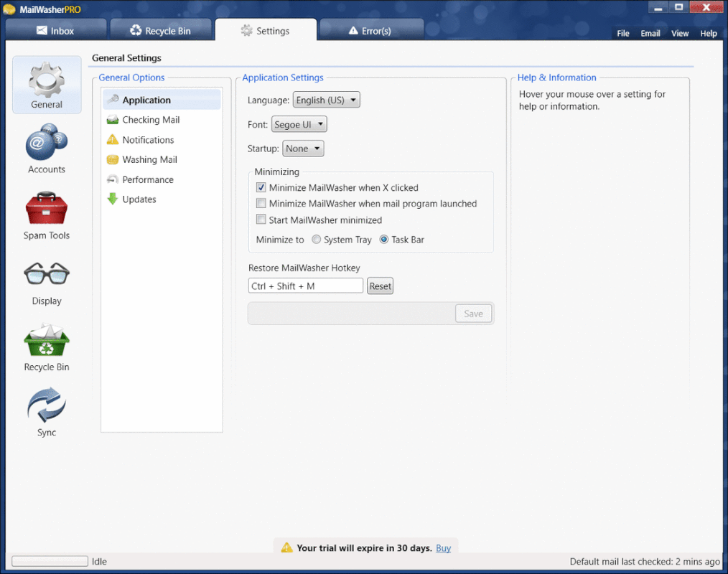Click the Washing Mail sponge icon
The height and width of the screenshot is (574, 728).
tap(113, 159)
